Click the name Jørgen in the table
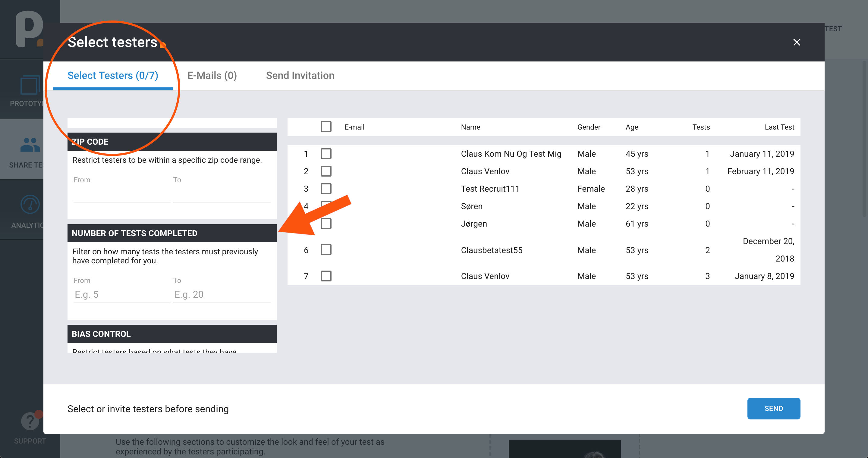 [x=474, y=224]
